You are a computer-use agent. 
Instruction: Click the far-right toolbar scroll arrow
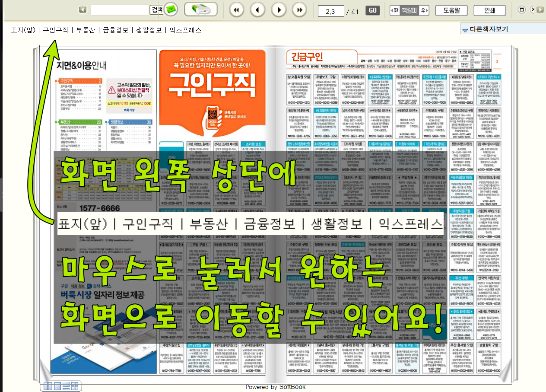pyautogui.click(x=541, y=10)
